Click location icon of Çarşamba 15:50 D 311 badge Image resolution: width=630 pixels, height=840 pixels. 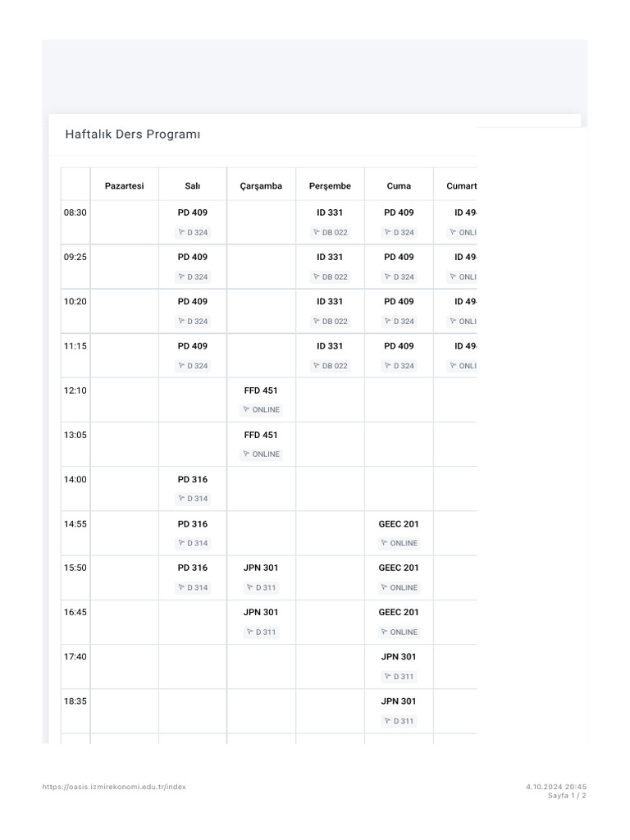coord(250,587)
